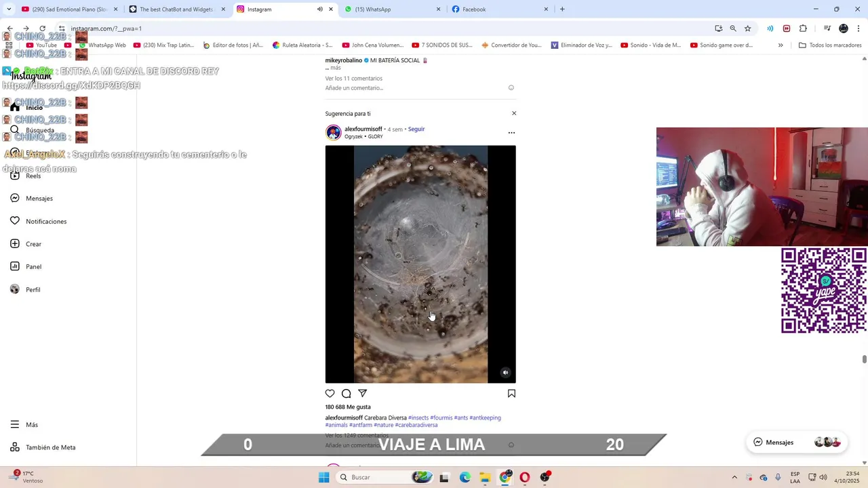Open Opera browser from the taskbar
Screen dimensions: 868x488
[525, 477]
